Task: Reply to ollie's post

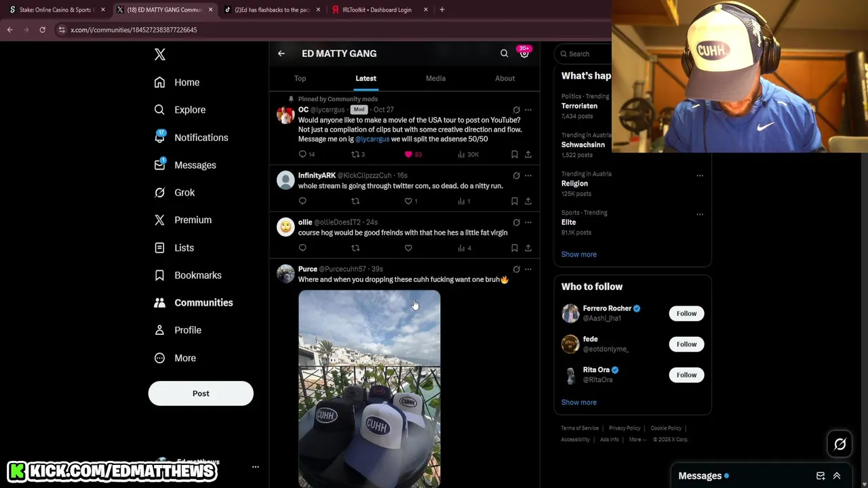Action: click(302, 248)
